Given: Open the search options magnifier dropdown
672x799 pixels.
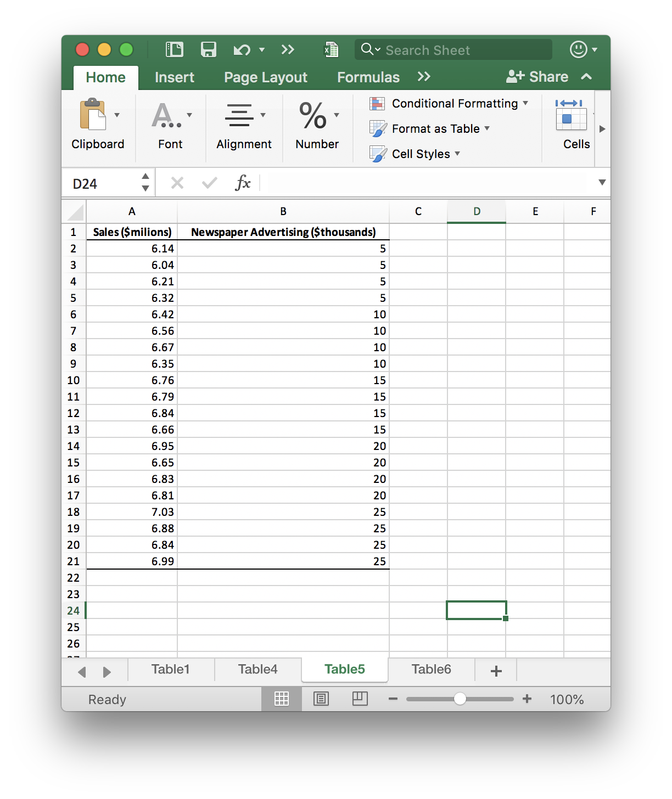Looking at the screenshot, I should 371,49.
